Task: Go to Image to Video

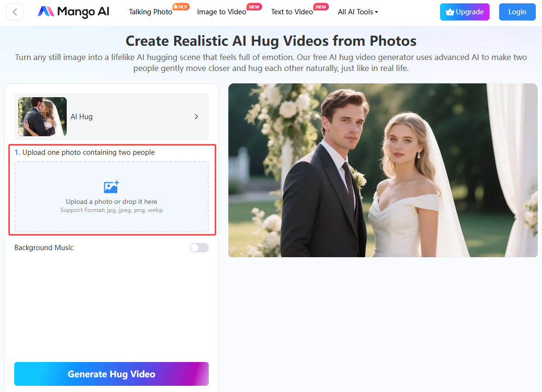Action: tap(221, 12)
